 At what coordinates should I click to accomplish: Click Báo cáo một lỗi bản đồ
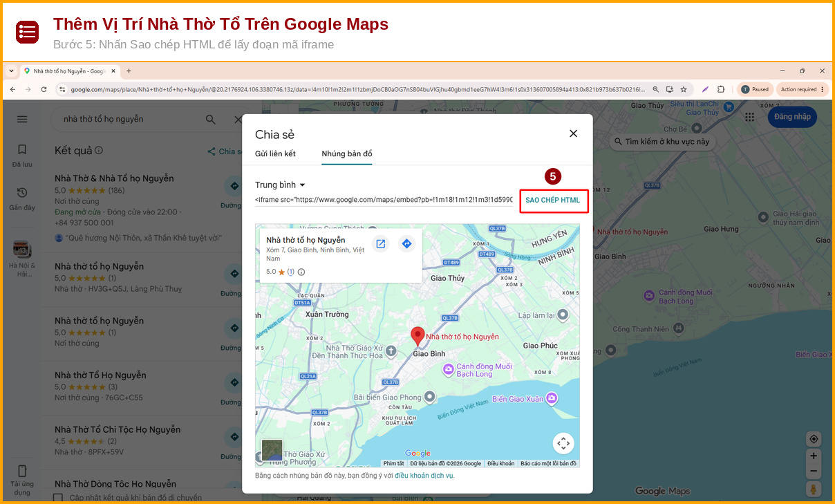[x=549, y=463]
